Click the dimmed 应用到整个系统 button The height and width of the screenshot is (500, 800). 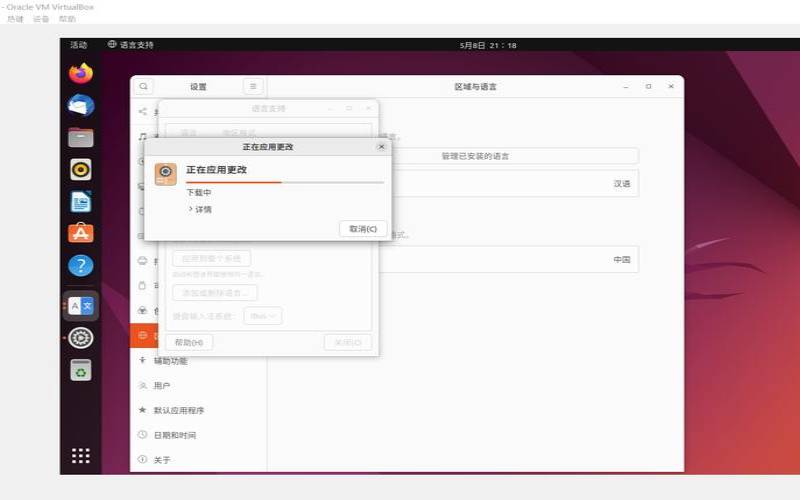(211, 258)
